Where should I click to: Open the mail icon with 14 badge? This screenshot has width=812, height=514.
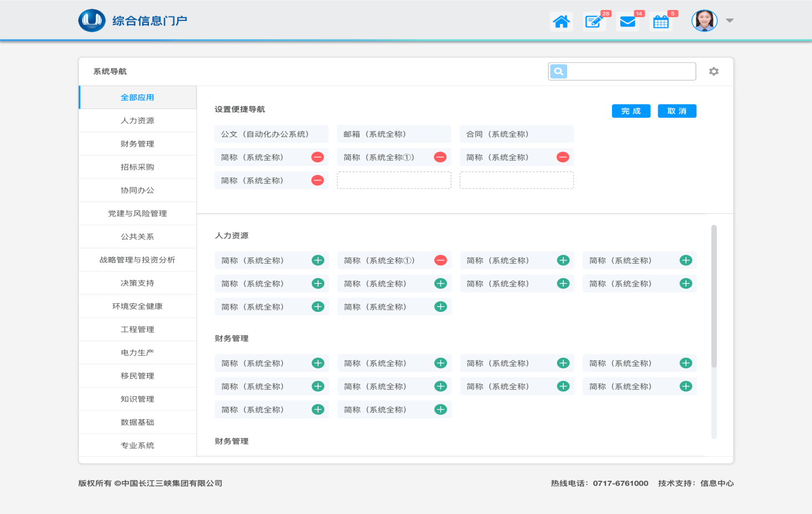(x=628, y=22)
